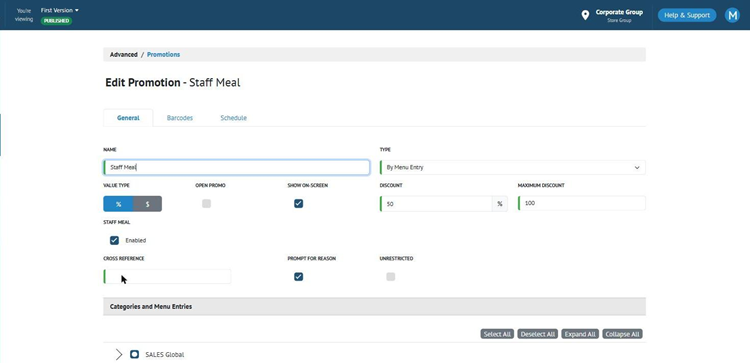Image resolution: width=750 pixels, height=363 pixels.
Task: Select the percent value type
Action: (118, 204)
